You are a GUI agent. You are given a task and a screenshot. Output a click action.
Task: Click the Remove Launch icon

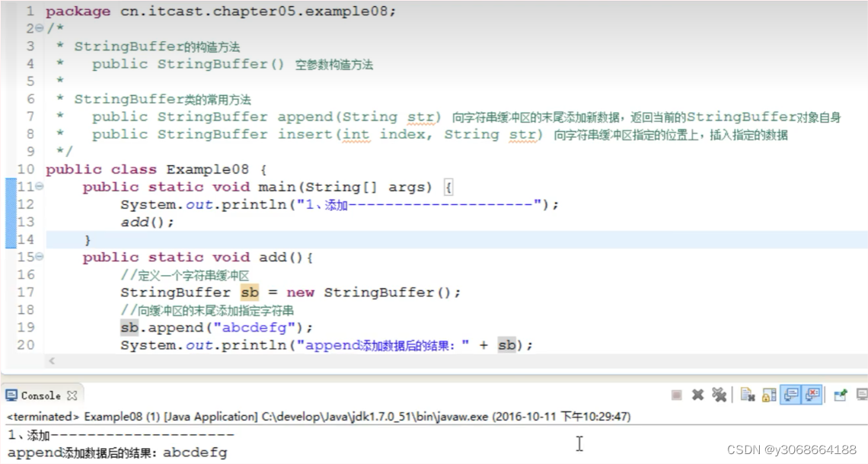pyautogui.click(x=698, y=395)
